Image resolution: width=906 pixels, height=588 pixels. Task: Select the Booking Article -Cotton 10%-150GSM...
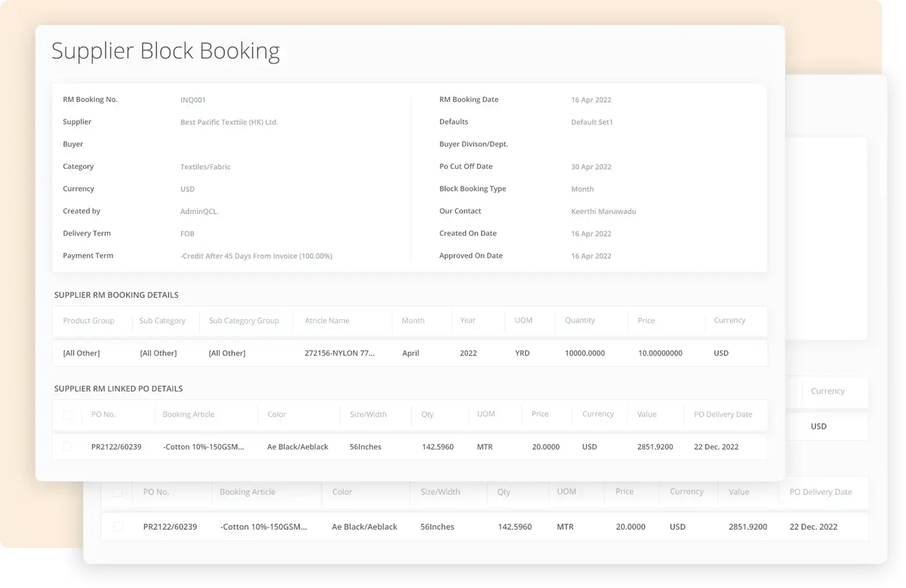[204, 446]
